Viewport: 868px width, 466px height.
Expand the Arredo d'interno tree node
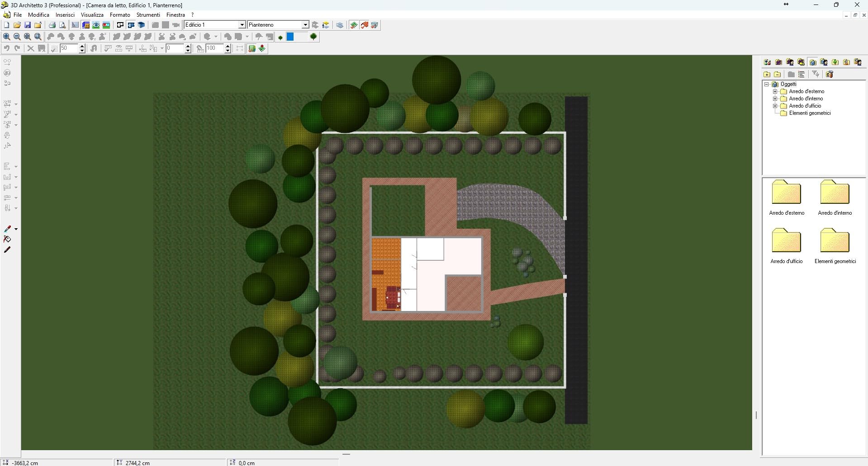coord(775,99)
